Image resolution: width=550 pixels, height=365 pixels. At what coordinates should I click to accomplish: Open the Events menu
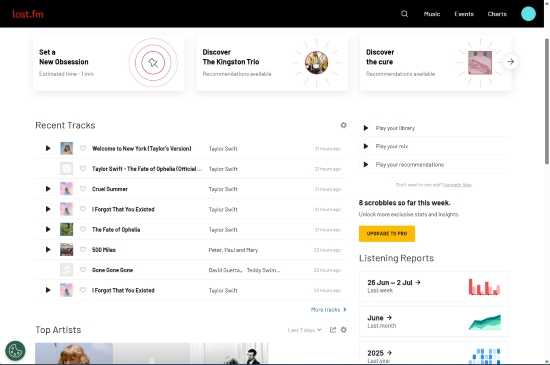[464, 14]
